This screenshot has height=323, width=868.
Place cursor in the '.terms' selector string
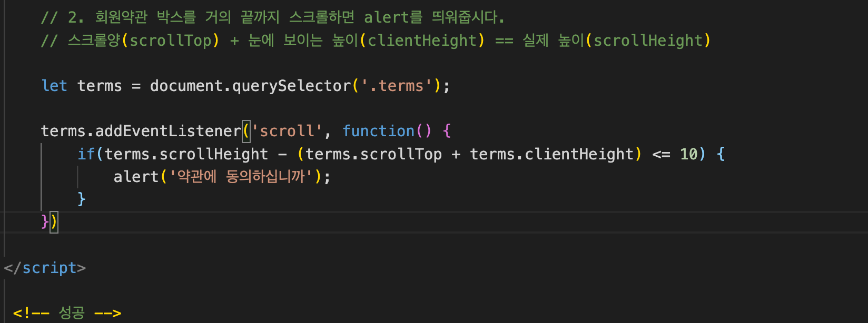(x=397, y=86)
